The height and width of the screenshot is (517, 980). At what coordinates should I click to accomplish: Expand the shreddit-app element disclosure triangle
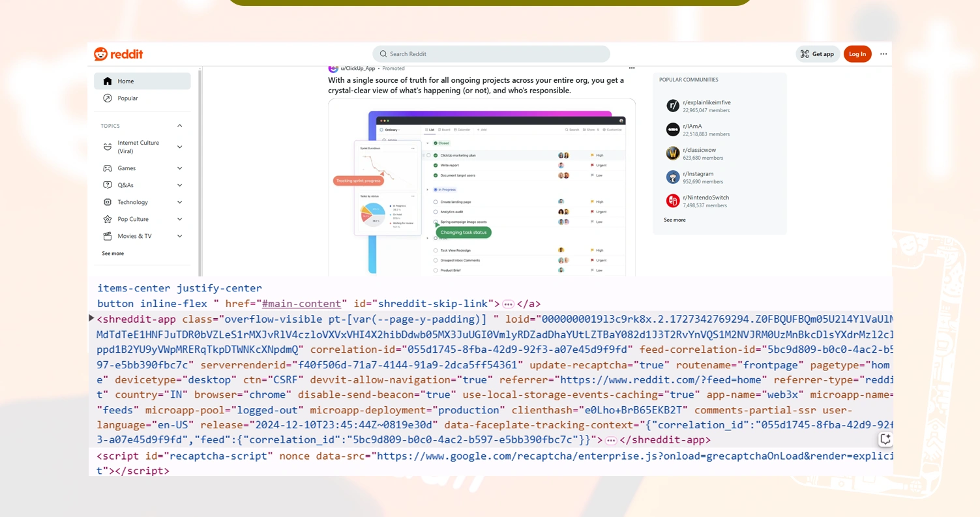(91, 318)
